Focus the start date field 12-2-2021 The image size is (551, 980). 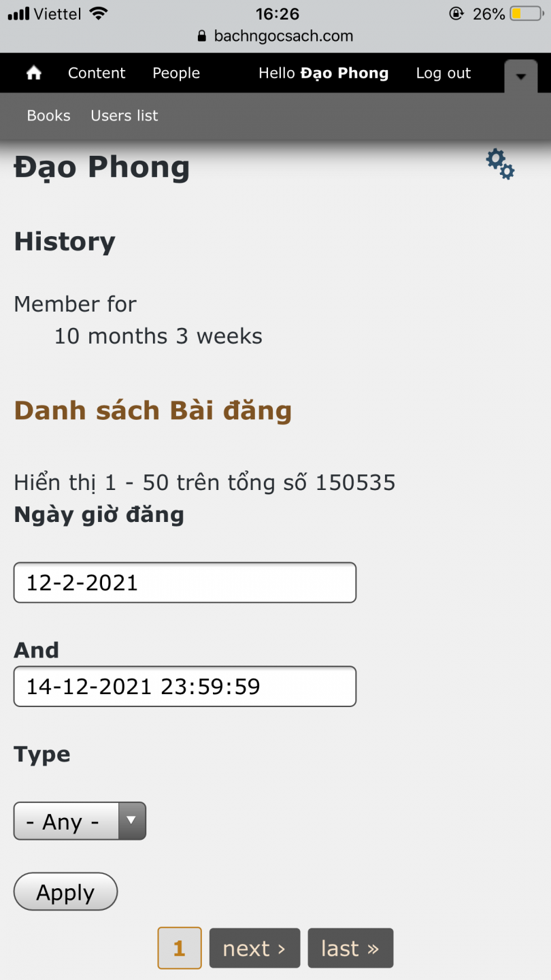[185, 583]
